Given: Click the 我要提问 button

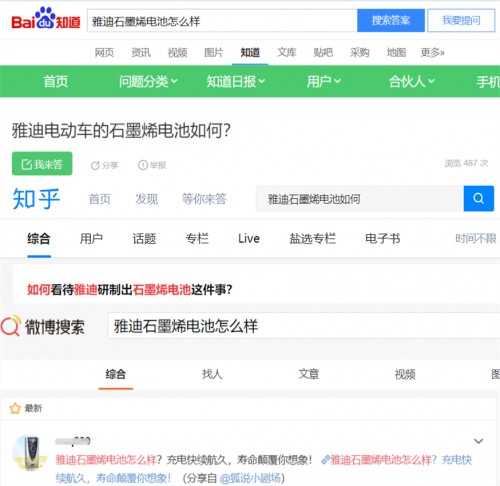Looking at the screenshot, I should (461, 21).
